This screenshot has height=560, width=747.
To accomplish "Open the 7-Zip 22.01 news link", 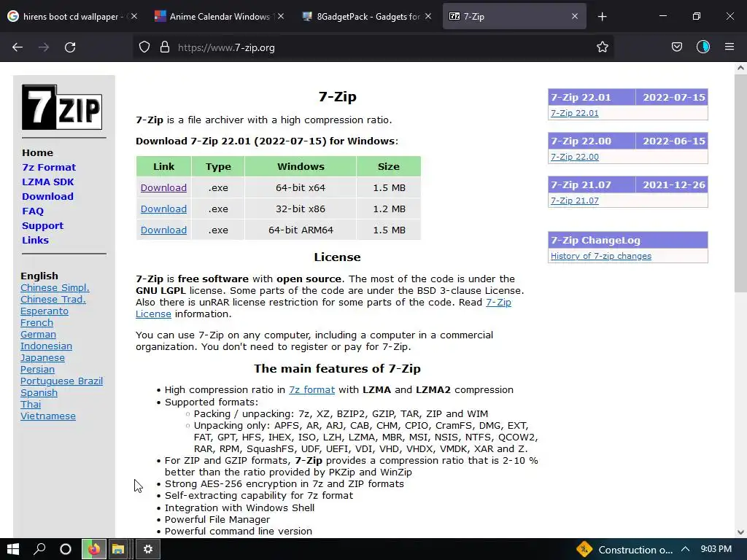I will pyautogui.click(x=575, y=113).
